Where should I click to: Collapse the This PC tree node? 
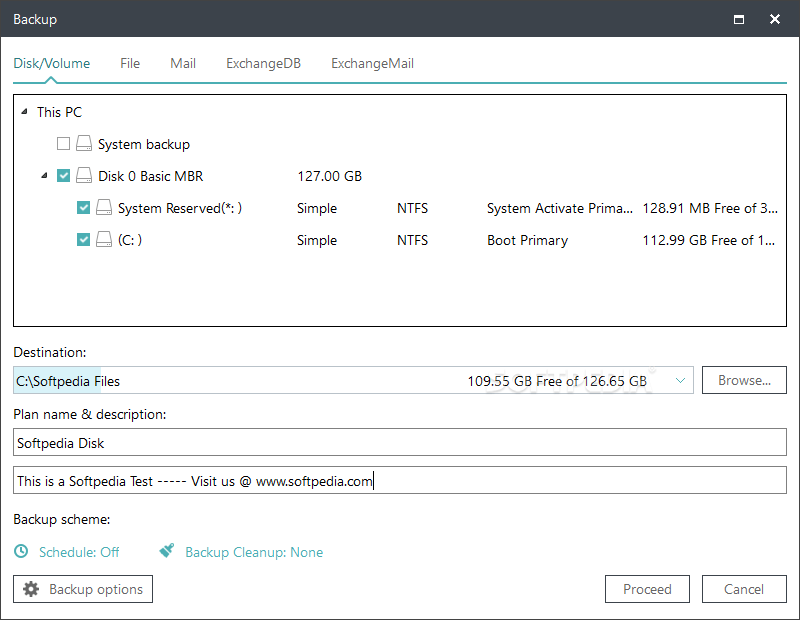[24, 112]
